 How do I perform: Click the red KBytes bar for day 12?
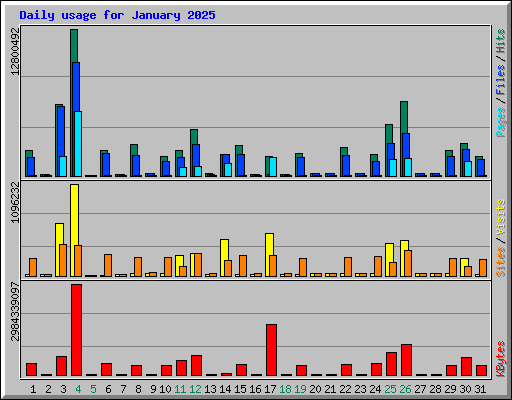(196, 366)
